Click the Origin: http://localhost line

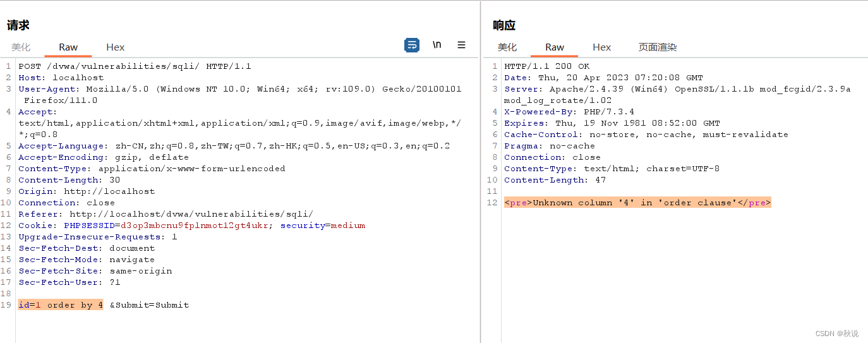[87, 191]
